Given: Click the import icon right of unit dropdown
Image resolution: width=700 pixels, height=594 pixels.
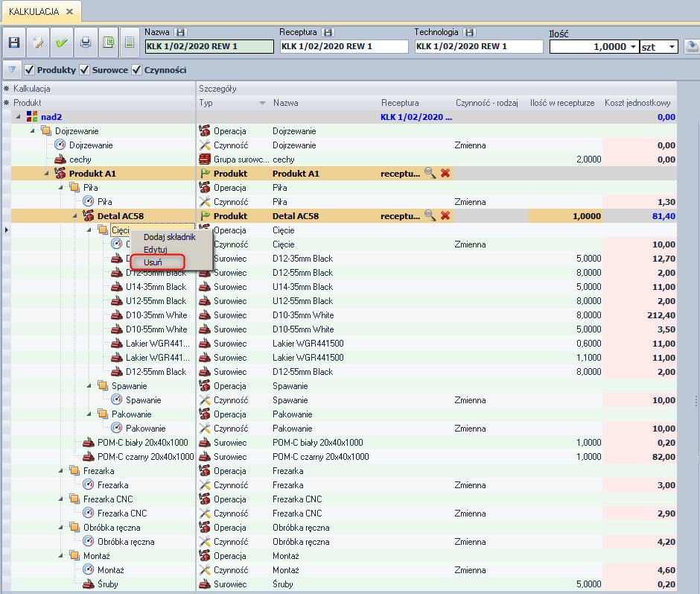Looking at the screenshot, I should coord(692,46).
